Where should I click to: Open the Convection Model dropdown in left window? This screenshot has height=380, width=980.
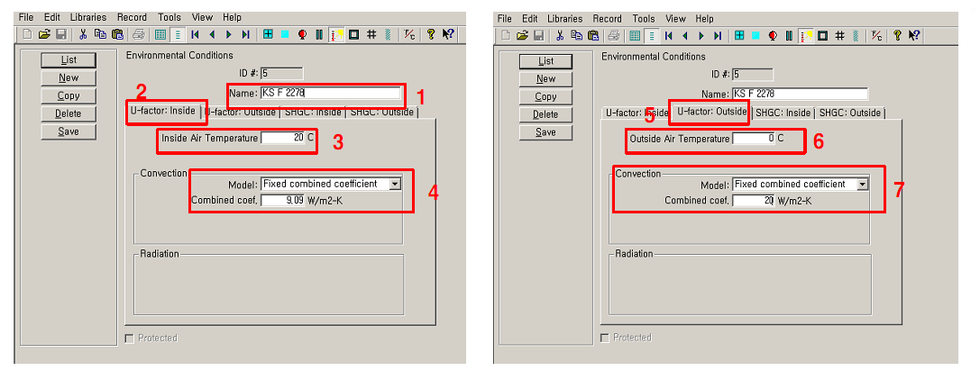click(x=394, y=184)
